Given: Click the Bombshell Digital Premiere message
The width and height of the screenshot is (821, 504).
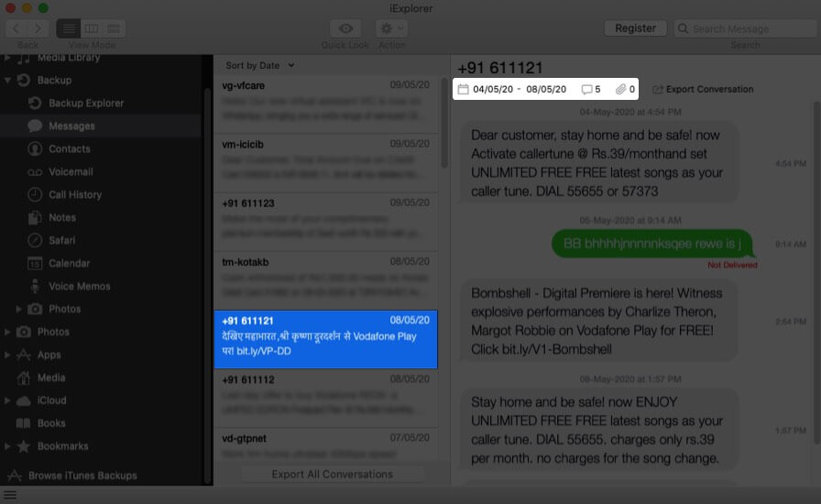Looking at the screenshot, I should (598, 321).
